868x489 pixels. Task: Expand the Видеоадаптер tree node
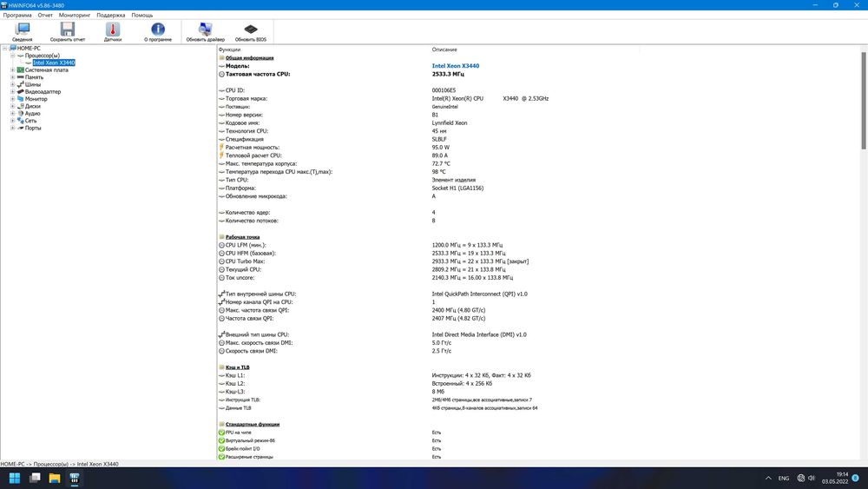point(13,91)
